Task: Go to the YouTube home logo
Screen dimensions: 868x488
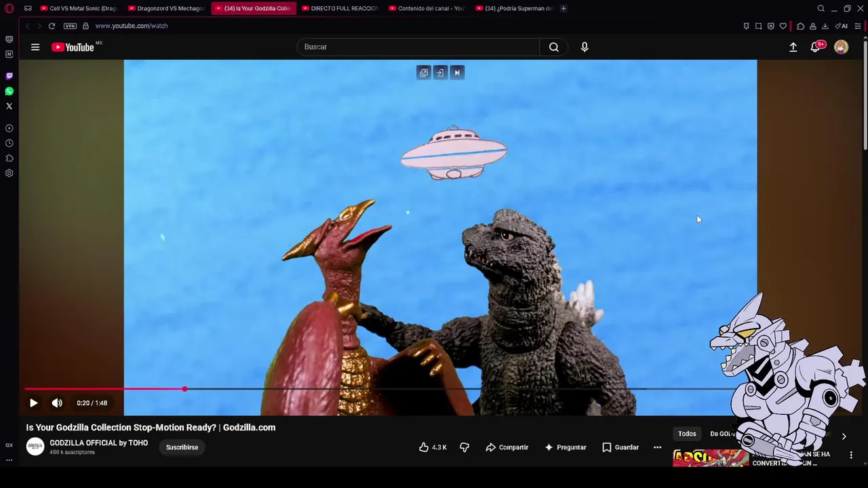Action: point(73,47)
